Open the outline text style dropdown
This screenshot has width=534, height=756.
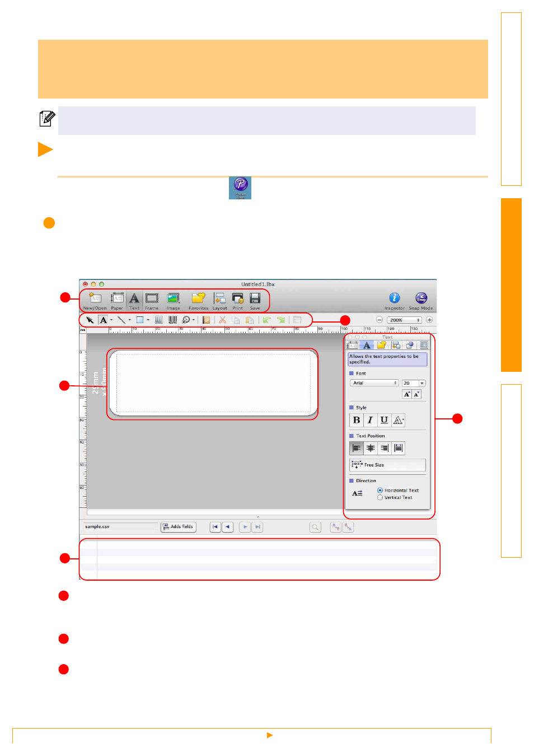399,420
